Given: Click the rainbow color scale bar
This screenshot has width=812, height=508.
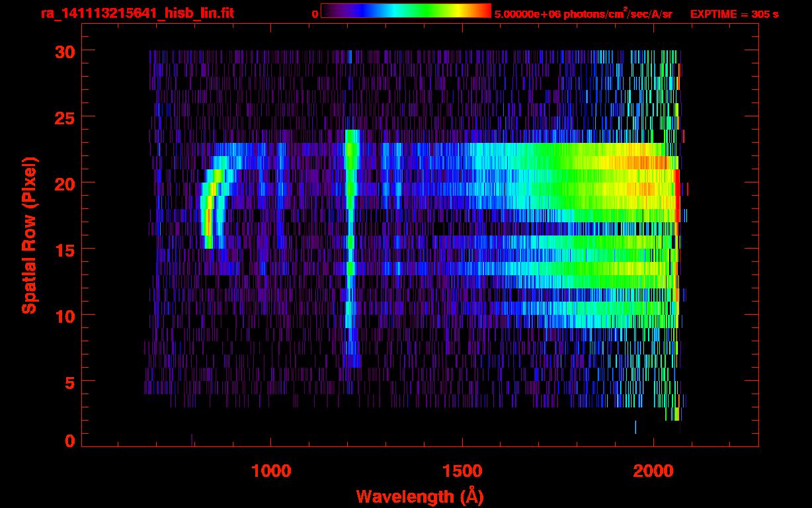Looking at the screenshot, I should point(406,11).
